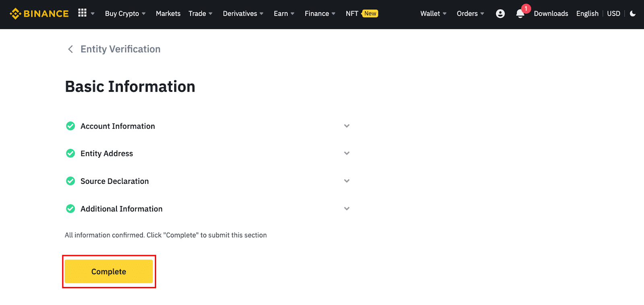This screenshot has height=305, width=644.
Task: Change language via English selector
Action: tap(587, 14)
